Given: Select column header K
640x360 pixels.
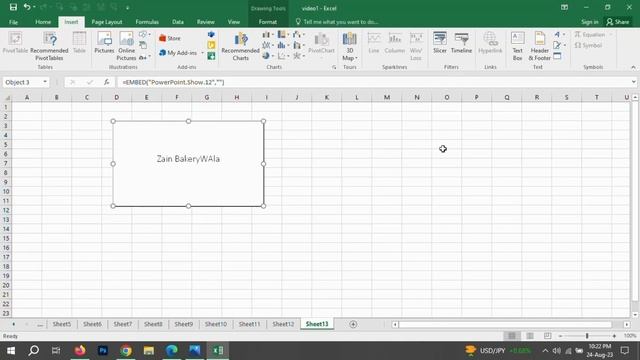Looking at the screenshot, I should (327, 97).
